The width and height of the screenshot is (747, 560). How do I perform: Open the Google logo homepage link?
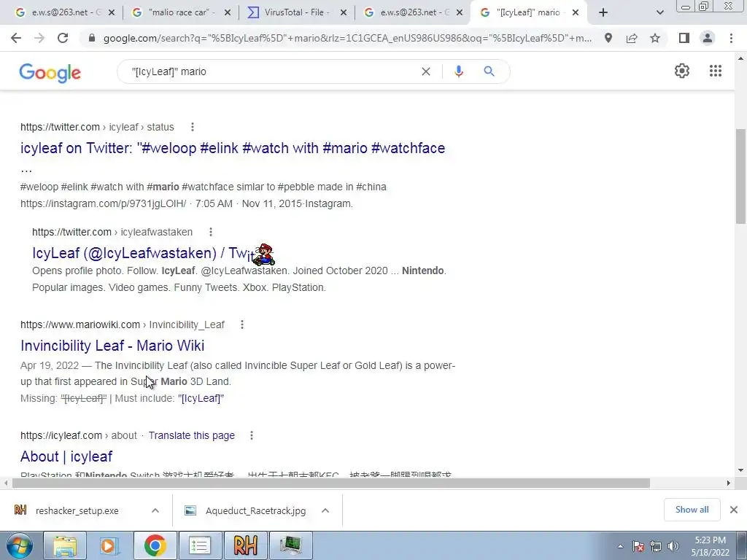pyautogui.click(x=50, y=72)
